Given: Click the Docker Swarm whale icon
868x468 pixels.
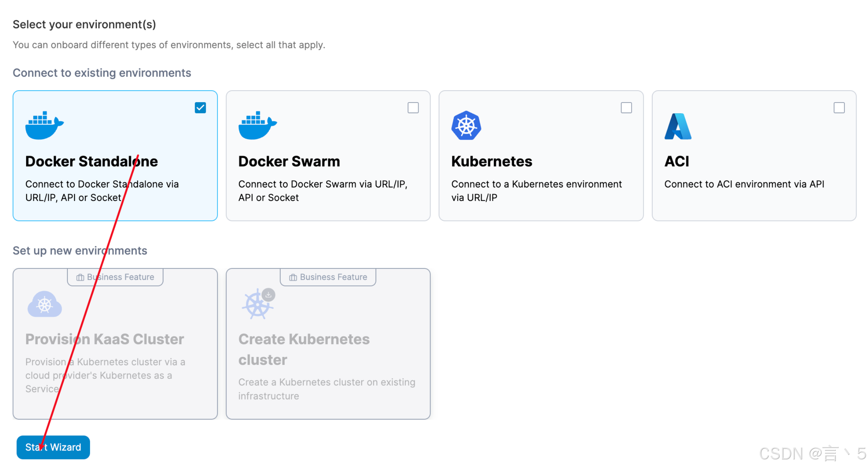Looking at the screenshot, I should click(258, 125).
